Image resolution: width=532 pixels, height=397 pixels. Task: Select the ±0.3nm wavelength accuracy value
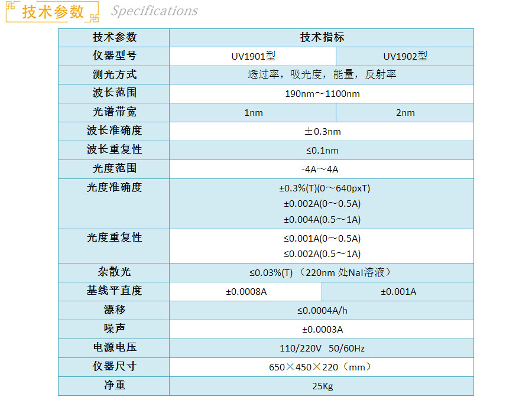coord(322,132)
